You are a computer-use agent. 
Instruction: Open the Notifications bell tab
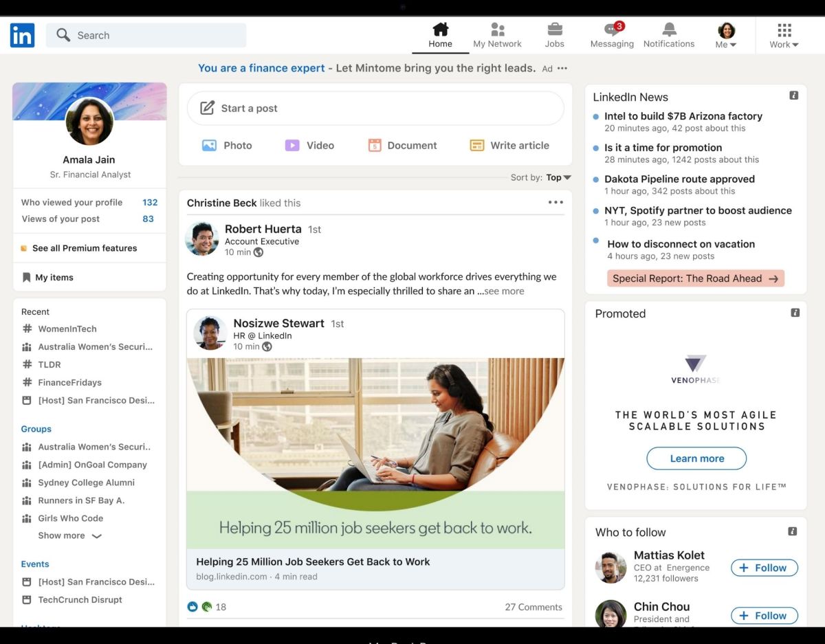tap(669, 35)
